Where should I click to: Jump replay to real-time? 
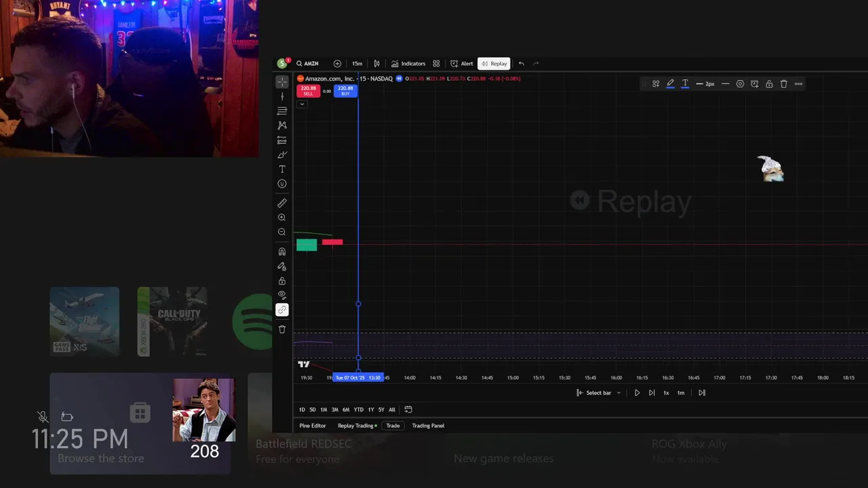[702, 393]
